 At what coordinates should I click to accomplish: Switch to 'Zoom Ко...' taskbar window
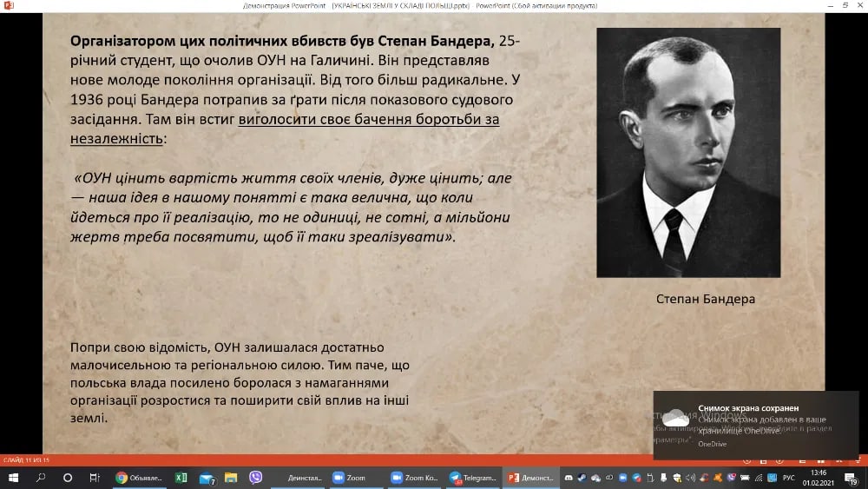pyautogui.click(x=415, y=478)
